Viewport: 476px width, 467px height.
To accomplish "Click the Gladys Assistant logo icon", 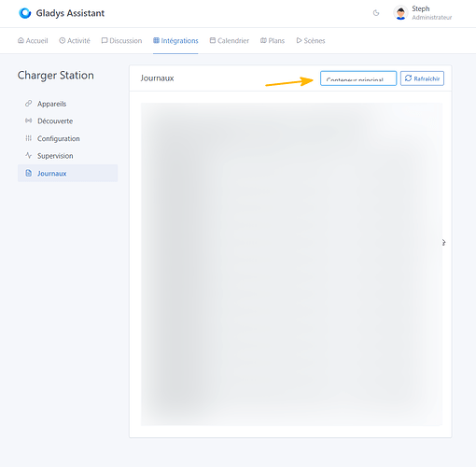I will [25, 13].
